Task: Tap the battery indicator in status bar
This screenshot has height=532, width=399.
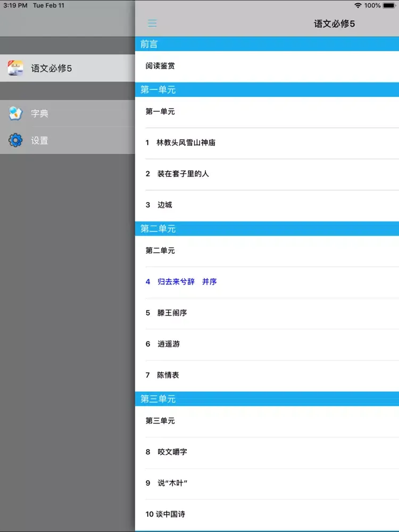Action: (x=389, y=5)
